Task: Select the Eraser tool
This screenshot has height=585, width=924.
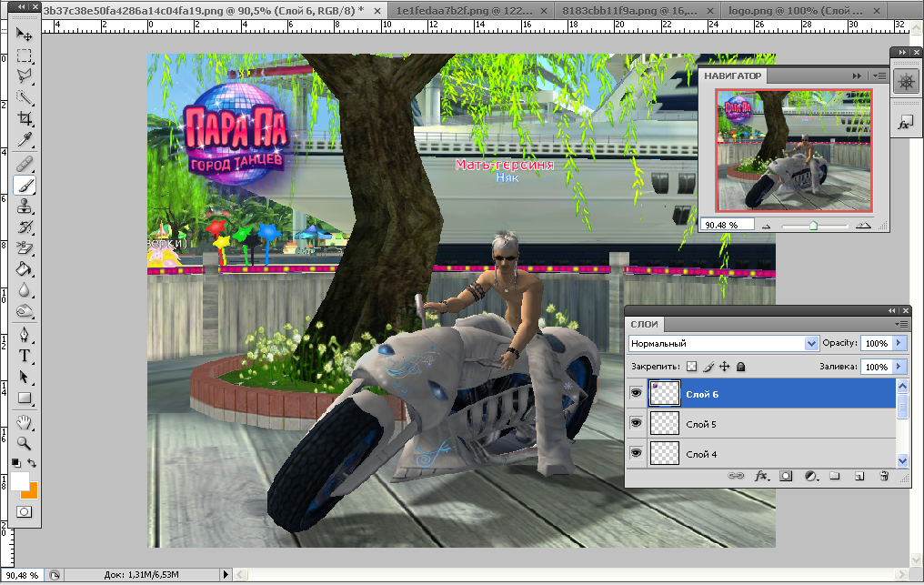Action: [x=25, y=248]
